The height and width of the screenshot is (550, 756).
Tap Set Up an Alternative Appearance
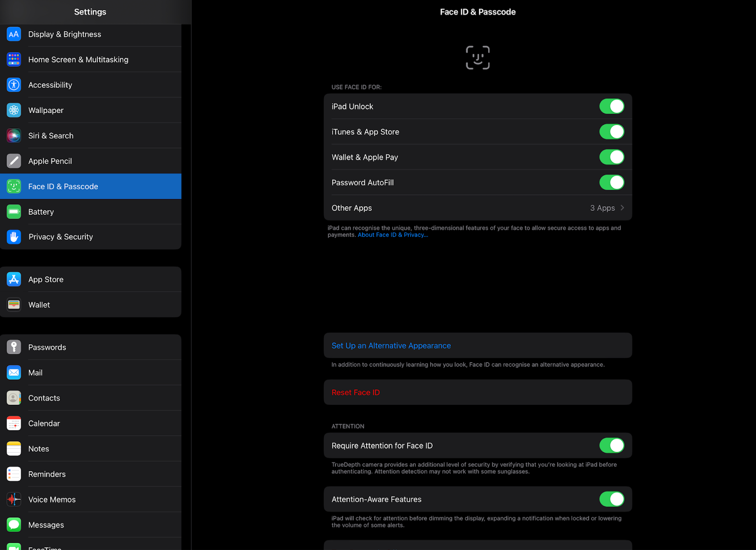point(478,346)
